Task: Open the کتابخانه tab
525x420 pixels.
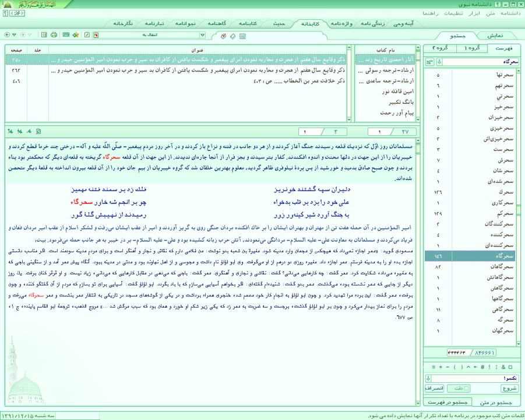Action: pos(310,24)
